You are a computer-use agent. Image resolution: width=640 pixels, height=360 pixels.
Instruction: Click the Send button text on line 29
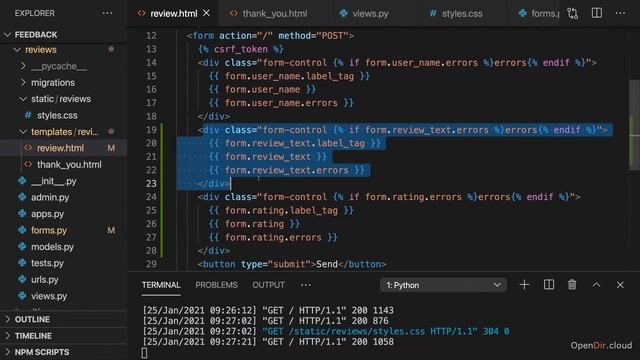coord(327,264)
